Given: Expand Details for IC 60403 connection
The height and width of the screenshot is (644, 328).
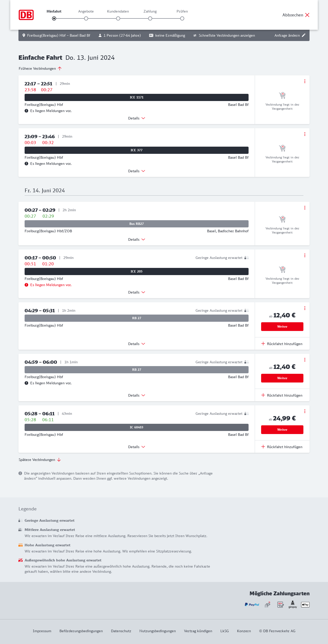Looking at the screenshot, I should [x=137, y=447].
